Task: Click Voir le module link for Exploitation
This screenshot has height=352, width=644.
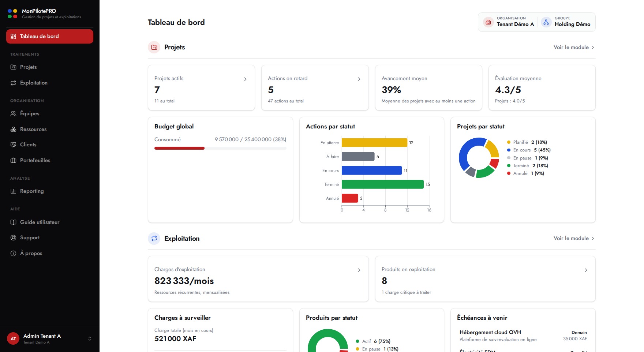Action: [574, 238]
